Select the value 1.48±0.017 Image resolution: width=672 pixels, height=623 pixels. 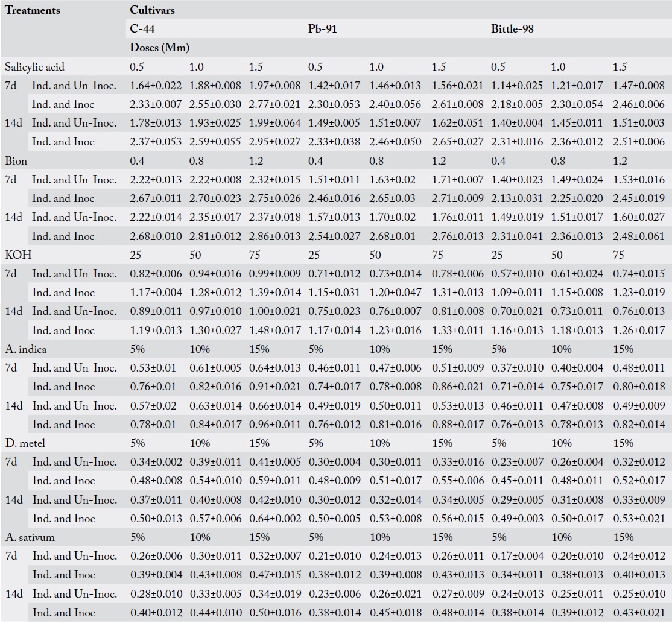point(274,330)
